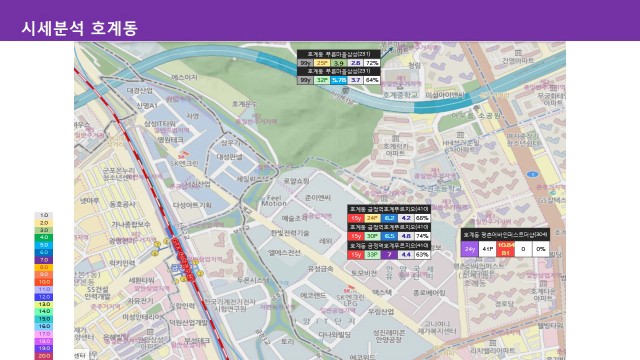
Task: Click the SK logo at SK엔크린 LPG
Action: coord(348,289)
